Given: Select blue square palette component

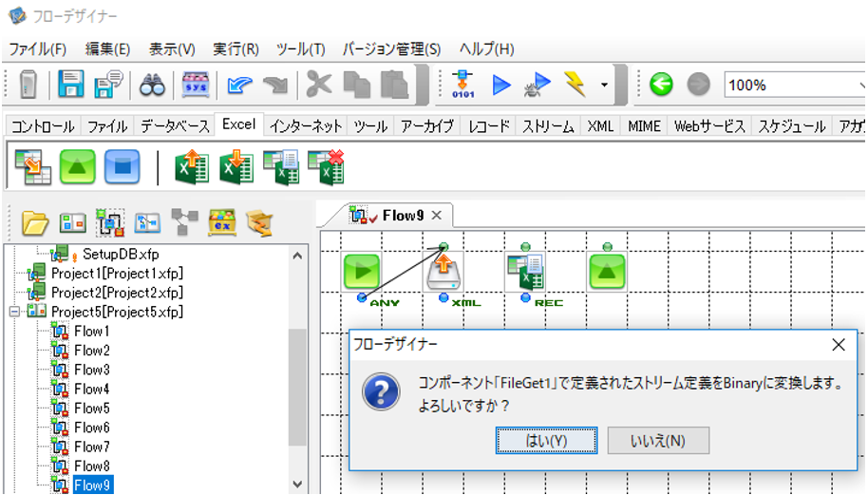Looking at the screenshot, I should (123, 167).
